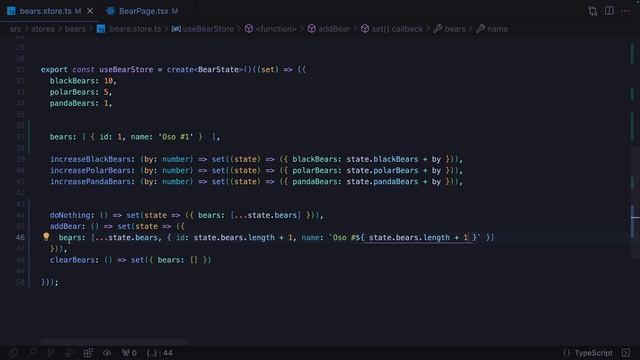Close the bears.store.ts tab

90,11
